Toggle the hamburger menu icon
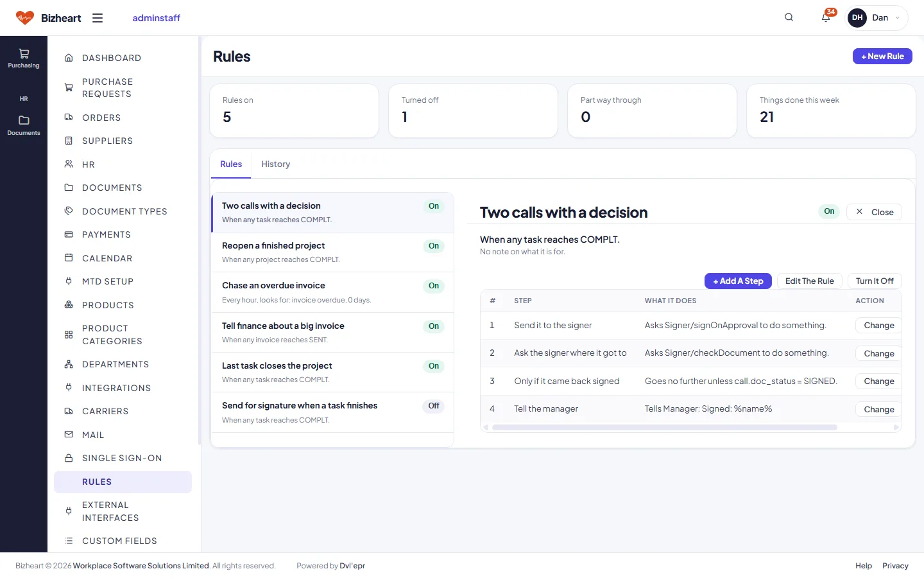 coord(98,18)
